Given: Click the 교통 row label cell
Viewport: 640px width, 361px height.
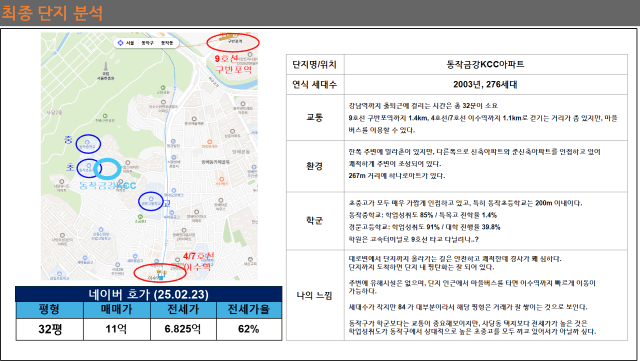Looking at the screenshot, I should coord(315,118).
